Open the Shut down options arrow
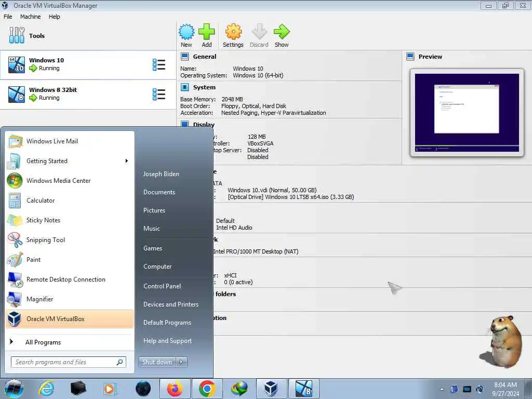The width and height of the screenshot is (532, 399). (x=181, y=362)
